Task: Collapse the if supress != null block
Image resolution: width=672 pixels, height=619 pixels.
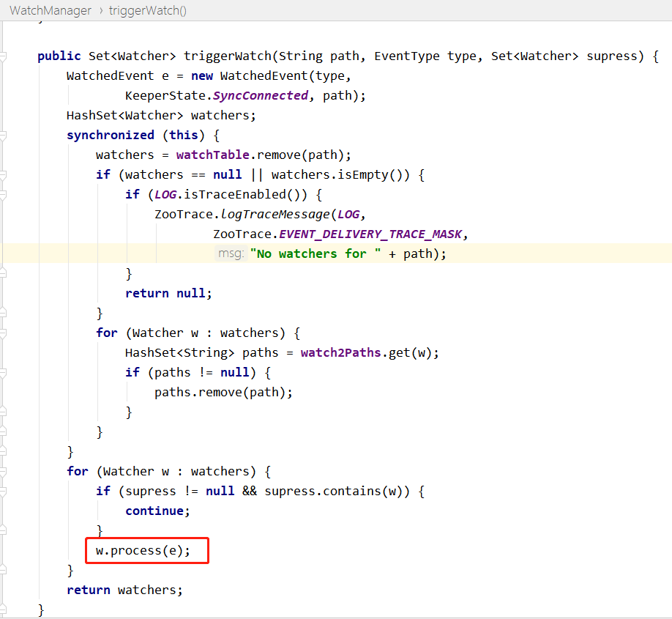Action: [4, 491]
